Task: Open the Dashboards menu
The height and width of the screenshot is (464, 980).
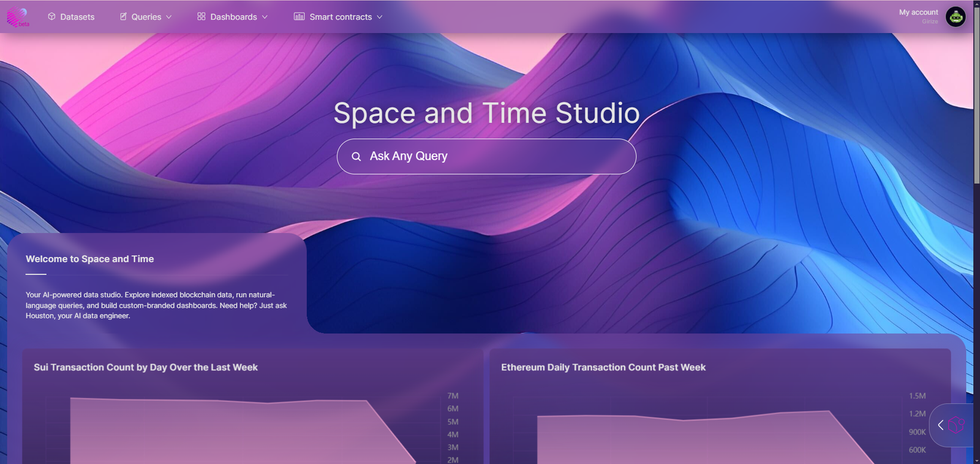Action: [x=232, y=17]
